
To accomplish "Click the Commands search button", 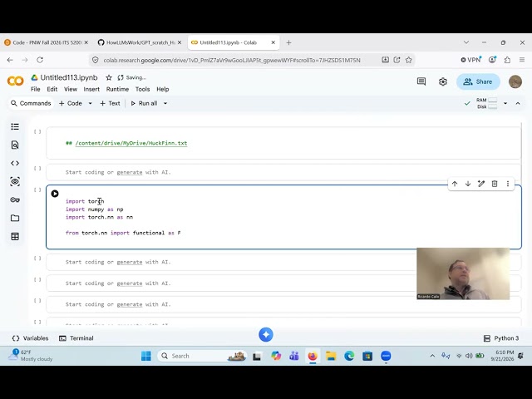I will coord(31,103).
